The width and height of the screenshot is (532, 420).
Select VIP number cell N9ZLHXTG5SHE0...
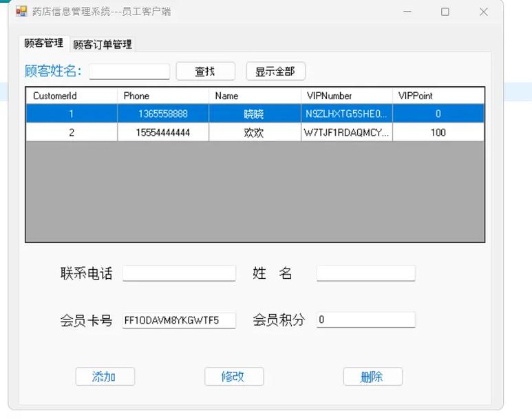click(x=346, y=114)
